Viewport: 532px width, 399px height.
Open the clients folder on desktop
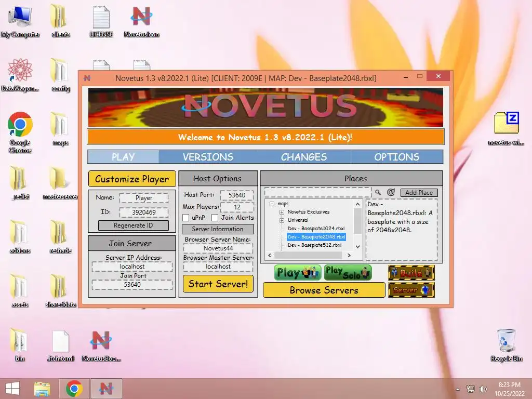[60, 20]
